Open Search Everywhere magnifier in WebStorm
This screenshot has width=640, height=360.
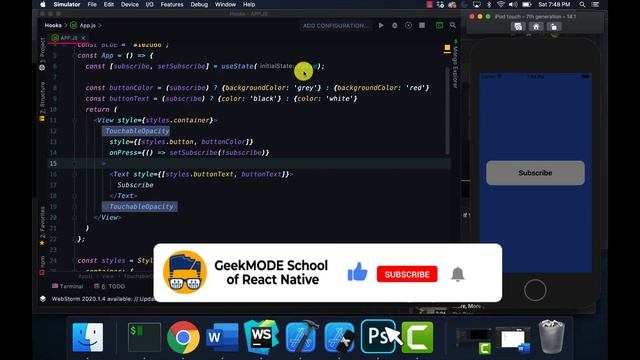tap(453, 25)
